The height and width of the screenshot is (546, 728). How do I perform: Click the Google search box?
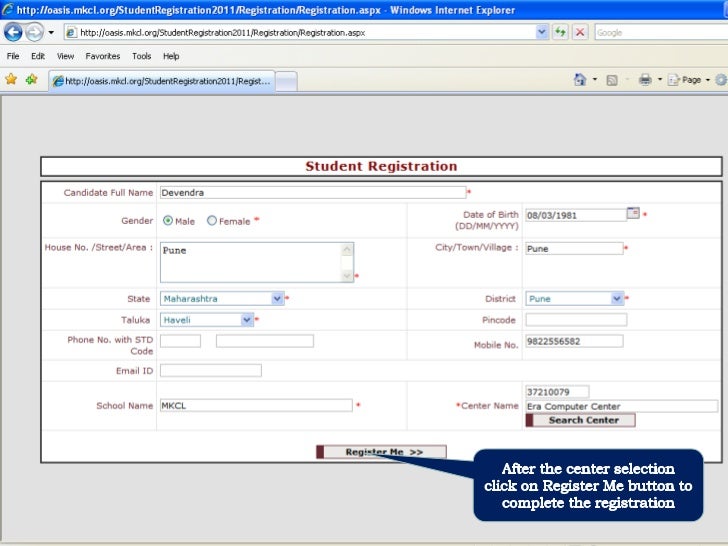pos(661,32)
